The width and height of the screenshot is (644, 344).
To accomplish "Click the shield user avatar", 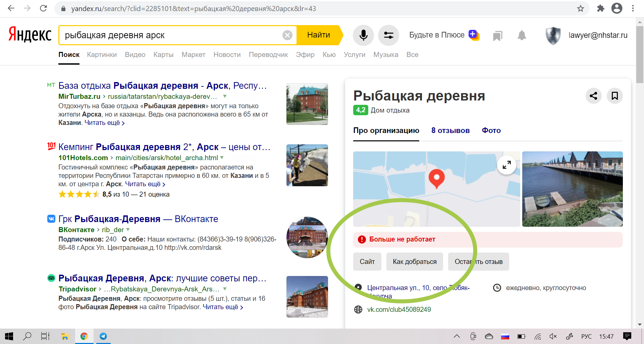I will tap(553, 36).
